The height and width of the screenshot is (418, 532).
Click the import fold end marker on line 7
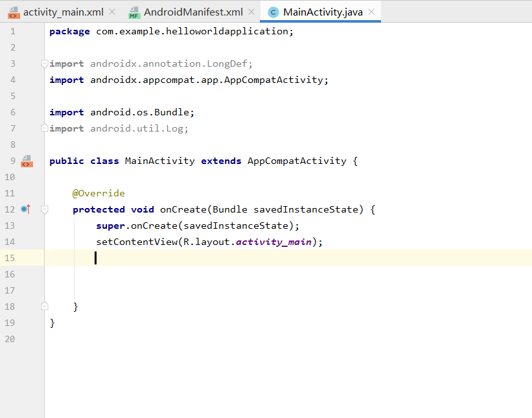(44, 128)
